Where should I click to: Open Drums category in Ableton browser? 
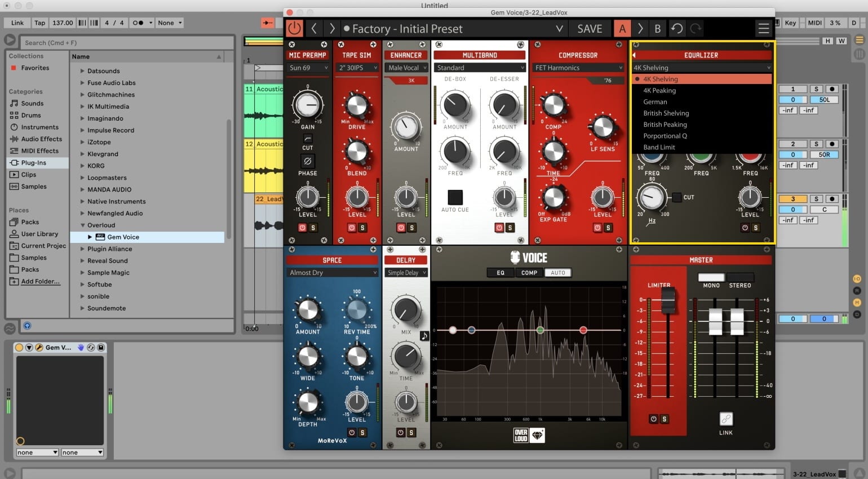[x=31, y=116]
